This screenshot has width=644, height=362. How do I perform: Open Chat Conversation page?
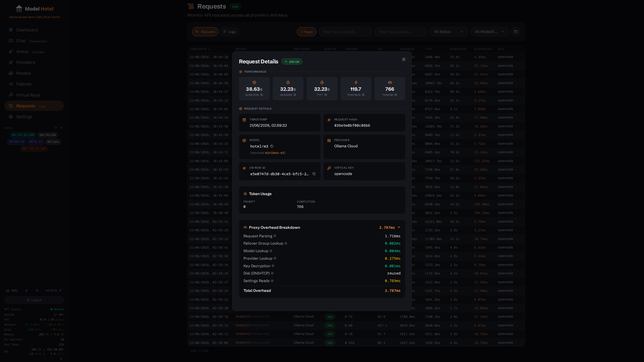pos(34,41)
